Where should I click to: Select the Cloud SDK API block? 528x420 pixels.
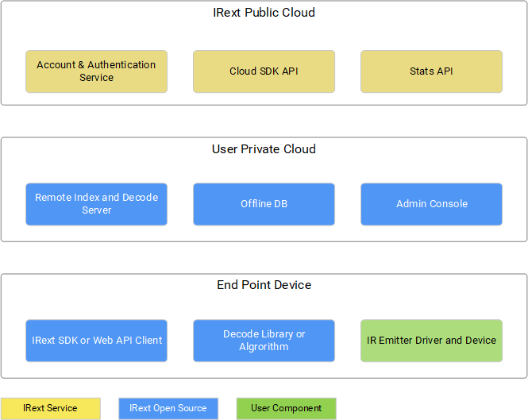264,71
